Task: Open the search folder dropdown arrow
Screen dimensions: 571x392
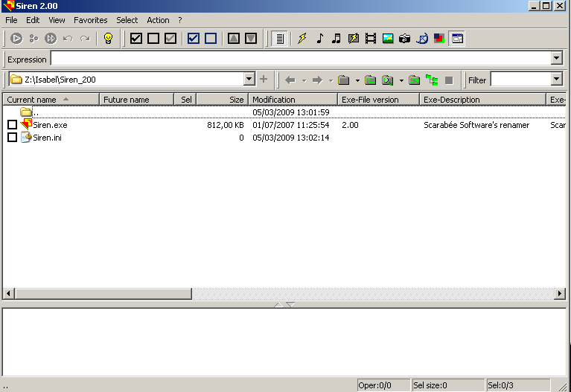Action: [x=401, y=80]
